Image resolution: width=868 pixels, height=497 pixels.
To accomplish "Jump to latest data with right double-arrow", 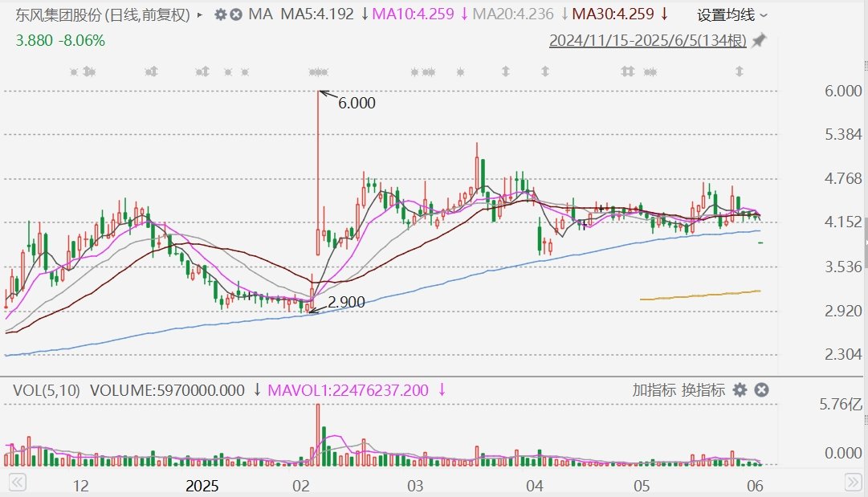I will (853, 483).
